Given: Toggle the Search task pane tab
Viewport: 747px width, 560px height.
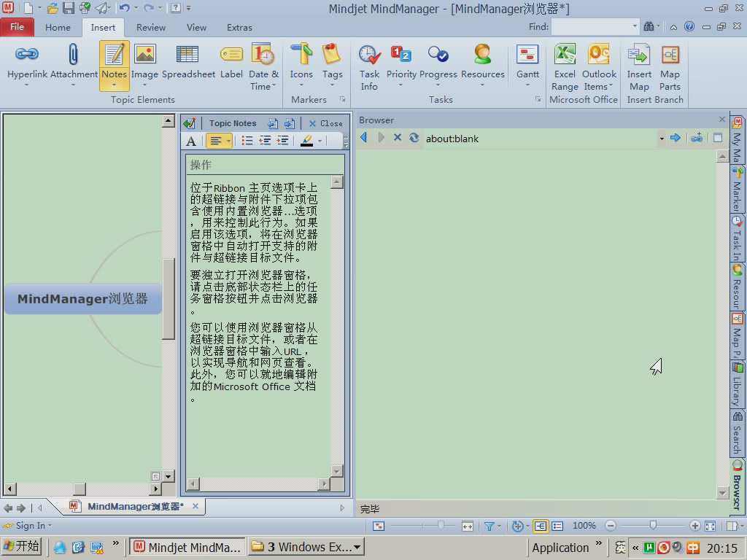Looking at the screenshot, I should [x=738, y=433].
